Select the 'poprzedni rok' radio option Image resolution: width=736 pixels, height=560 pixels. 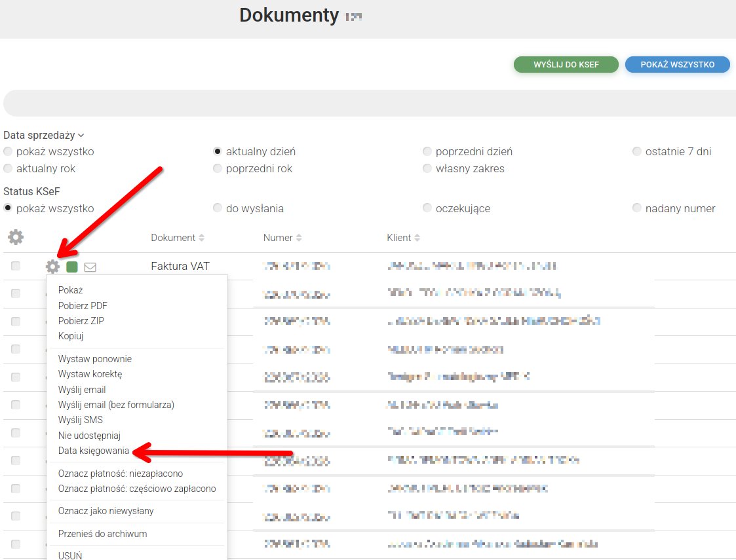[x=218, y=168]
